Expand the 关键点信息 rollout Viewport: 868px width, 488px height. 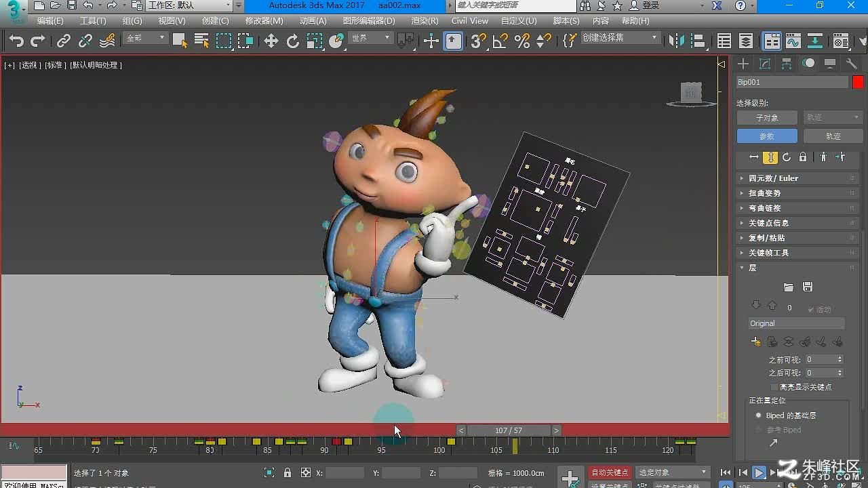click(x=798, y=223)
